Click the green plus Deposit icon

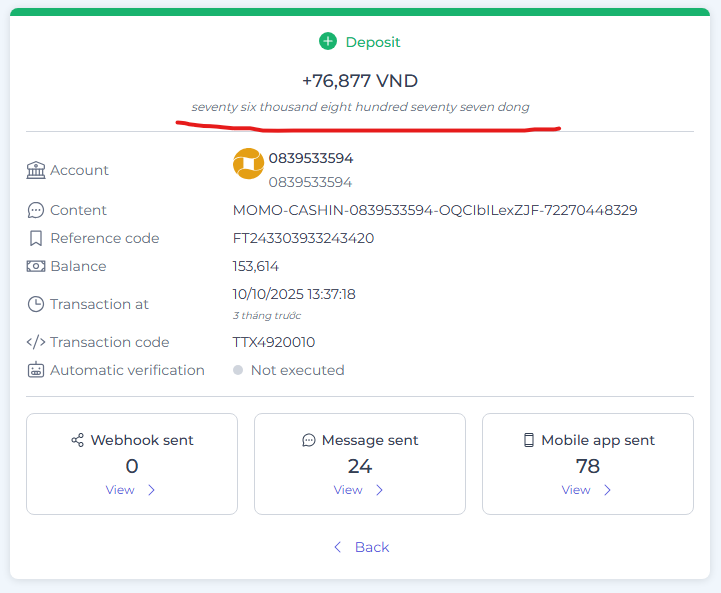click(328, 41)
